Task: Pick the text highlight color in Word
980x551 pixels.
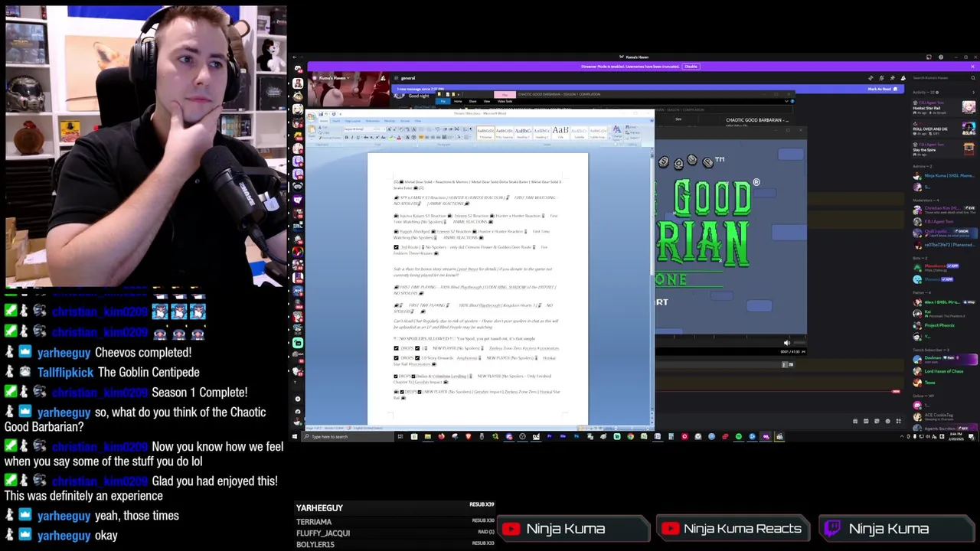Action: (x=391, y=137)
